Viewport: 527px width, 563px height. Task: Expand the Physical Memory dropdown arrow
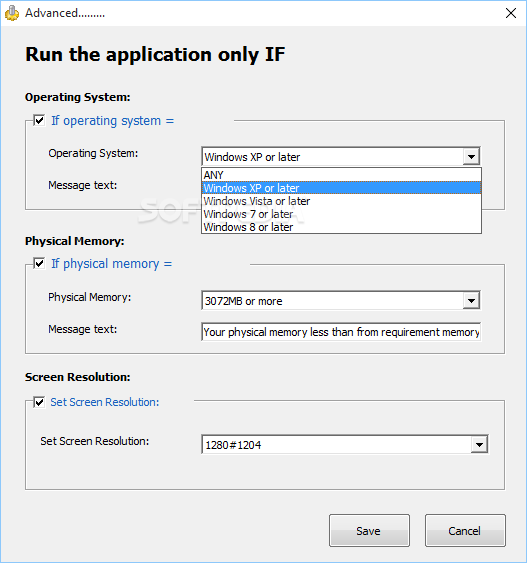[471, 301]
